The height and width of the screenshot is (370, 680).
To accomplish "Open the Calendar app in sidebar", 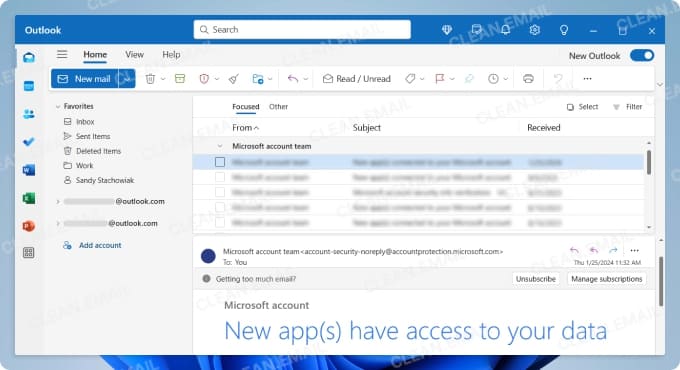I will click(29, 86).
